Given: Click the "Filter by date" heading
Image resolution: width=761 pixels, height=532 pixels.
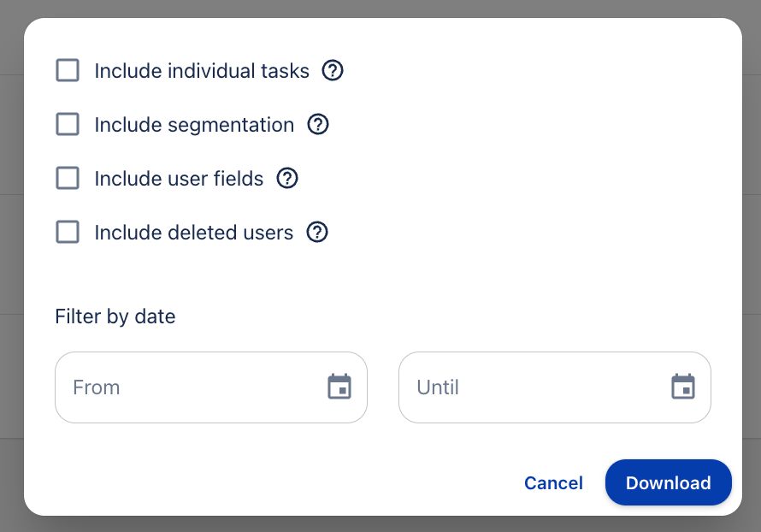Looking at the screenshot, I should [115, 316].
